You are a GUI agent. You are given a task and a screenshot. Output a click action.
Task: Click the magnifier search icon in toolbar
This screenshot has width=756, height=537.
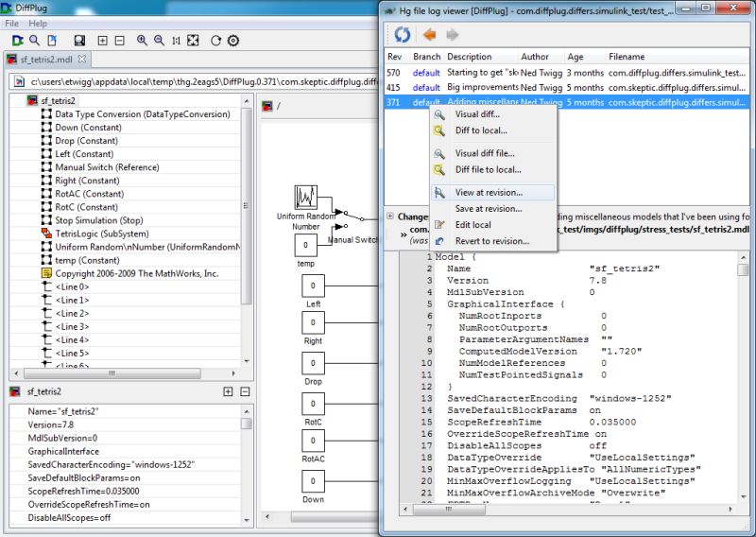34,41
